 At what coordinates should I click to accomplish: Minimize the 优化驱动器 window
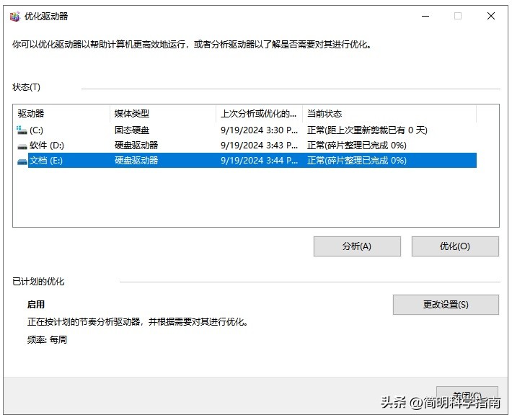point(425,16)
